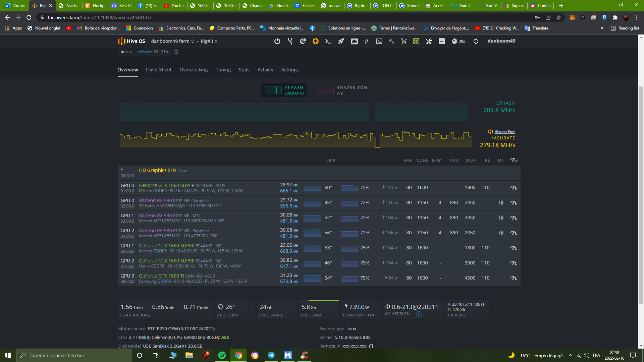Reload the page in Chrome
This screenshot has width=644, height=362.
point(29,17)
